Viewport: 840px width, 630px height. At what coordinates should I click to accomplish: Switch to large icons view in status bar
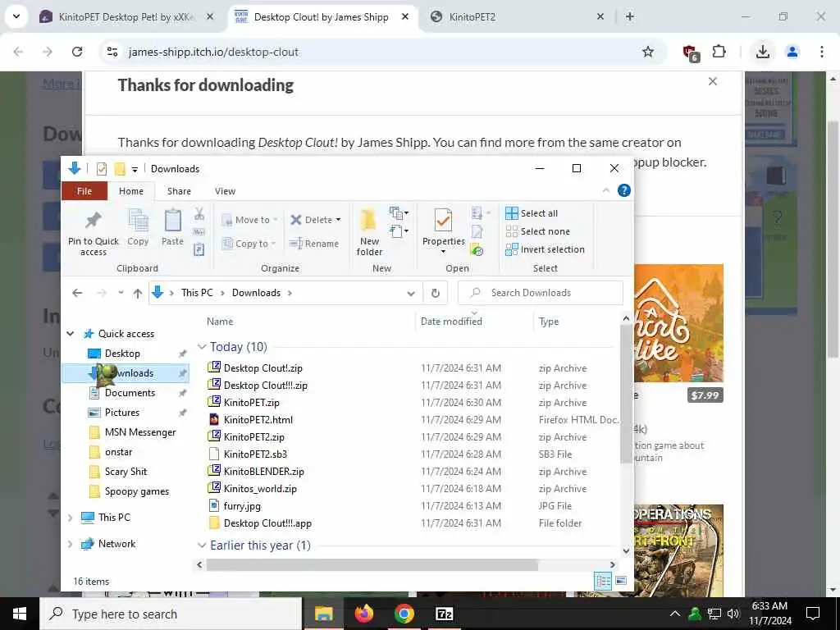coord(622,581)
